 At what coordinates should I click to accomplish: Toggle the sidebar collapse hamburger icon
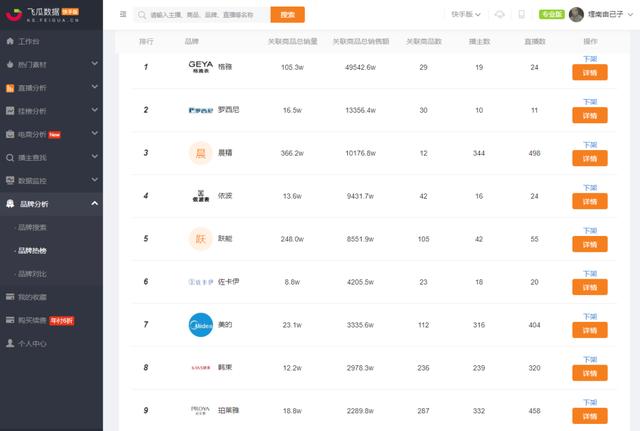pos(123,14)
